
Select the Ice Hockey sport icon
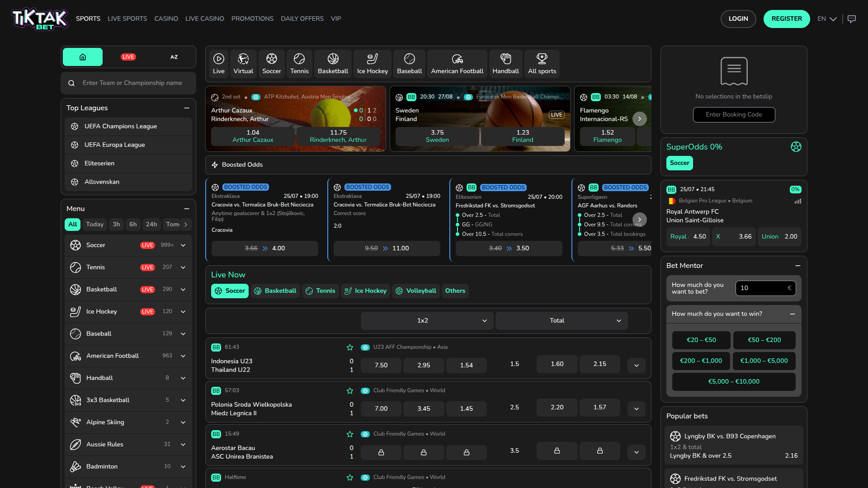[x=372, y=63]
